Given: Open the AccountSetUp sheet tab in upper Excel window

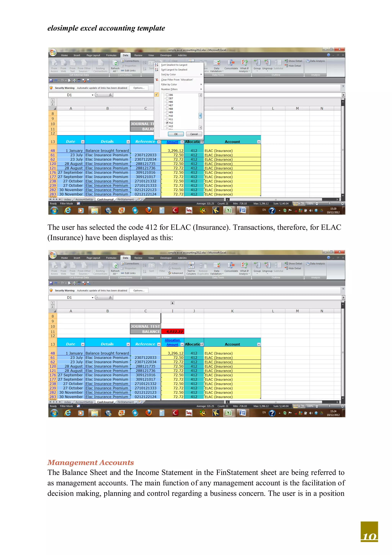Looking at the screenshot, I should [84, 200].
